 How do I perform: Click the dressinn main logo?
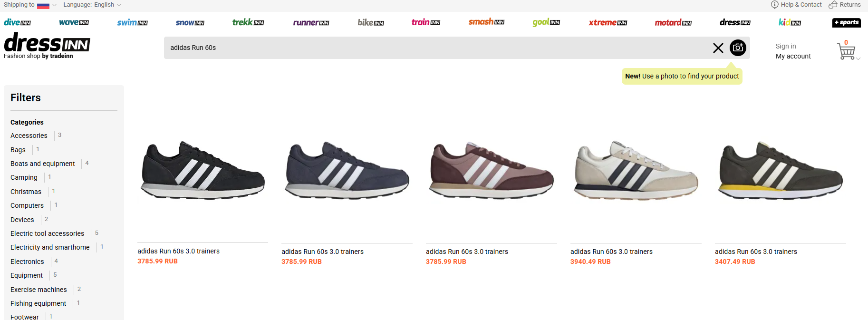pos(47,46)
